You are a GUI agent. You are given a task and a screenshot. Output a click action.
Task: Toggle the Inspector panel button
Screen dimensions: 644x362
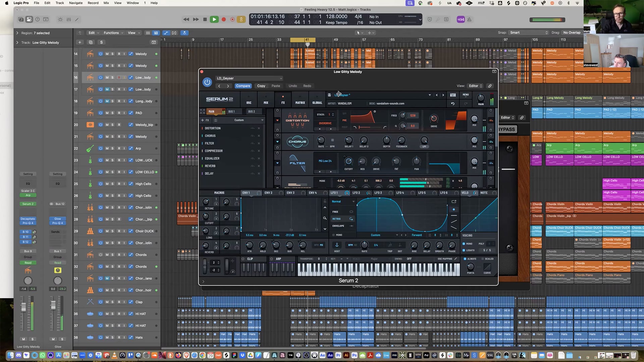click(x=29, y=19)
